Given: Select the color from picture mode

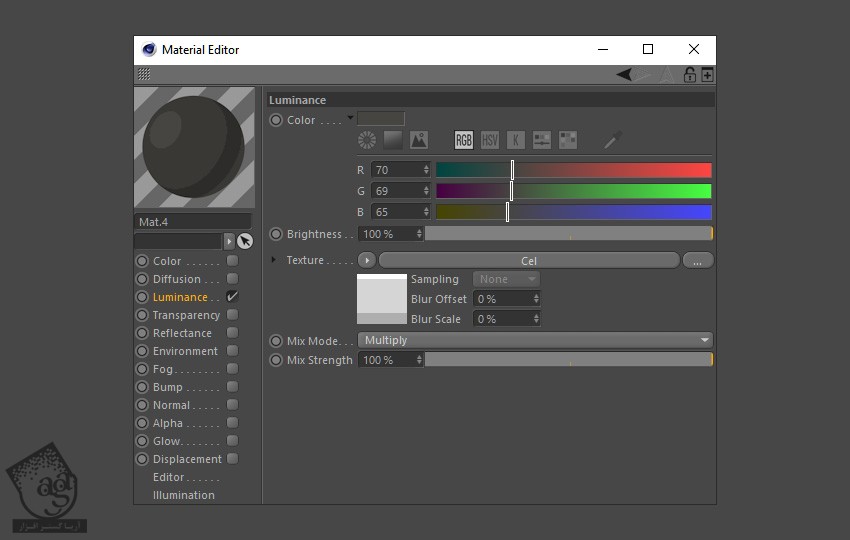Looking at the screenshot, I should (x=419, y=140).
